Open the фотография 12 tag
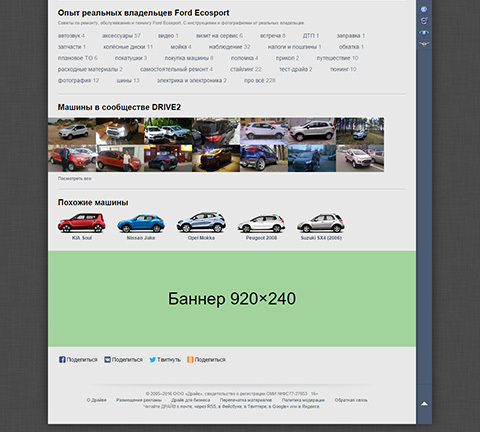 tap(78, 81)
